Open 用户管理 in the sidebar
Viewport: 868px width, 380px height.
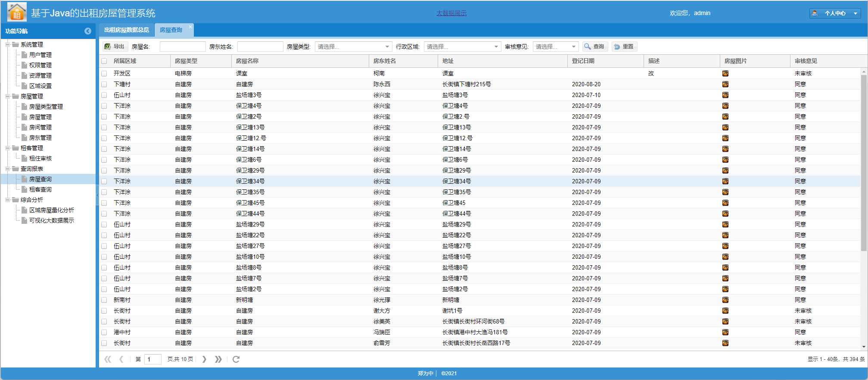click(x=40, y=55)
